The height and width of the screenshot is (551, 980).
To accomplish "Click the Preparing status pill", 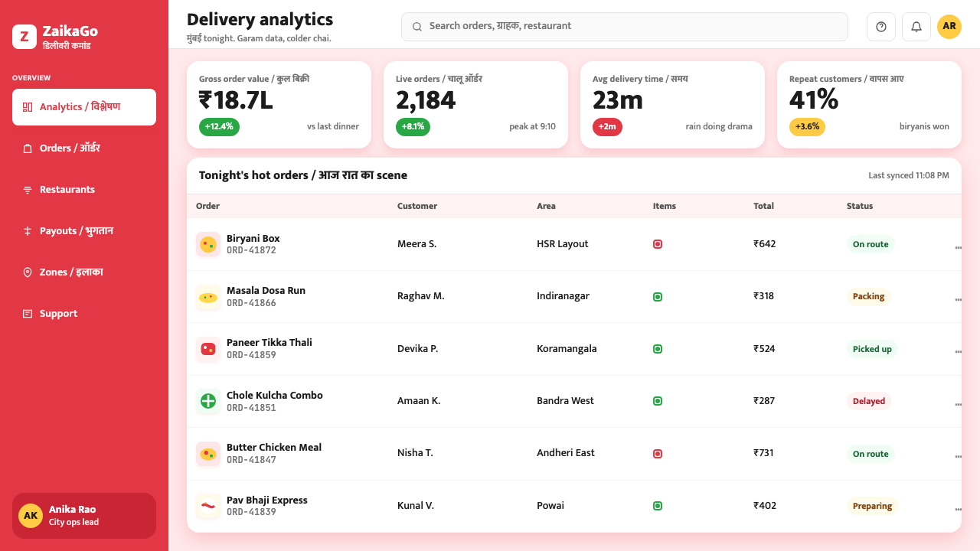I will coord(873,506).
